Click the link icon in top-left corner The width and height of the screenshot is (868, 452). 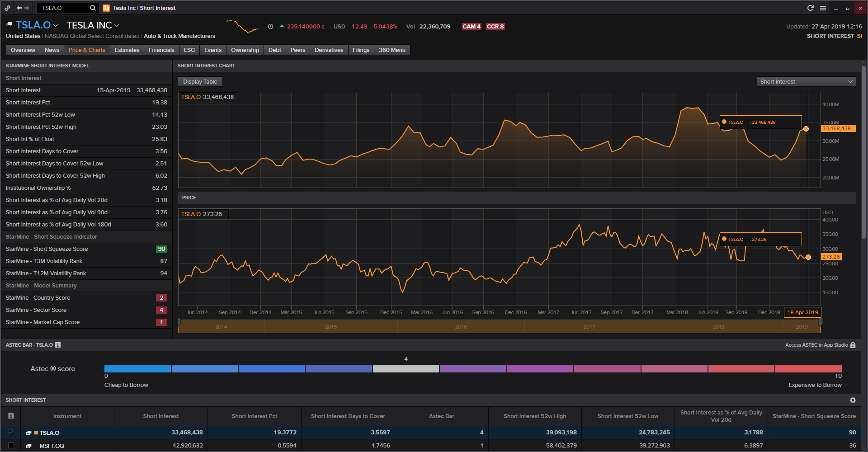(8, 8)
